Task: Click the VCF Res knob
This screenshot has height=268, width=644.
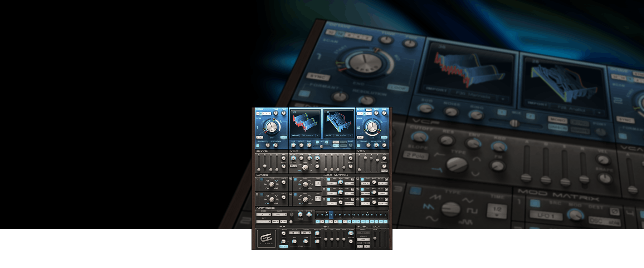Action: coord(301,158)
